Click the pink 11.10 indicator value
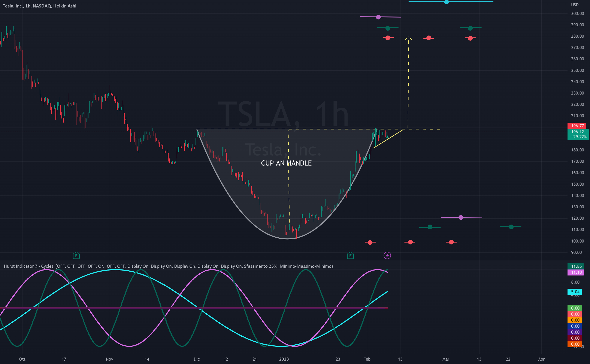 tap(576, 272)
